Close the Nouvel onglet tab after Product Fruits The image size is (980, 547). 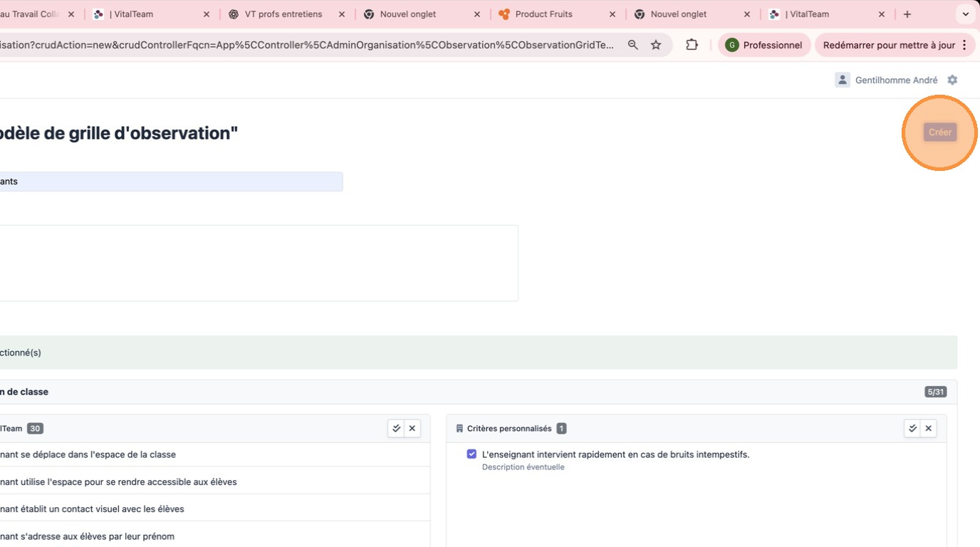(x=747, y=14)
